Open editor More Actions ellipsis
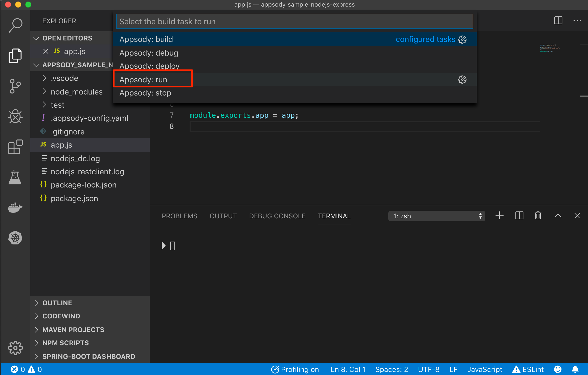588x375 pixels. [577, 20]
